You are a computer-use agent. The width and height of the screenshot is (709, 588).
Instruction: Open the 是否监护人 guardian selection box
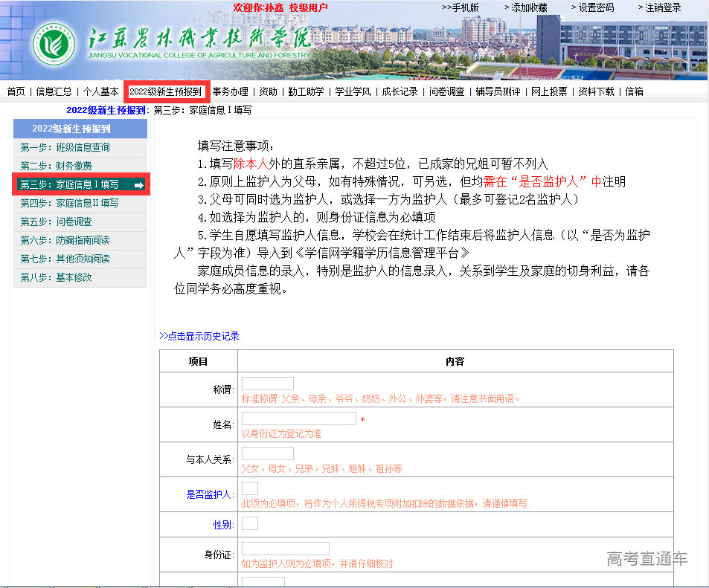250,488
